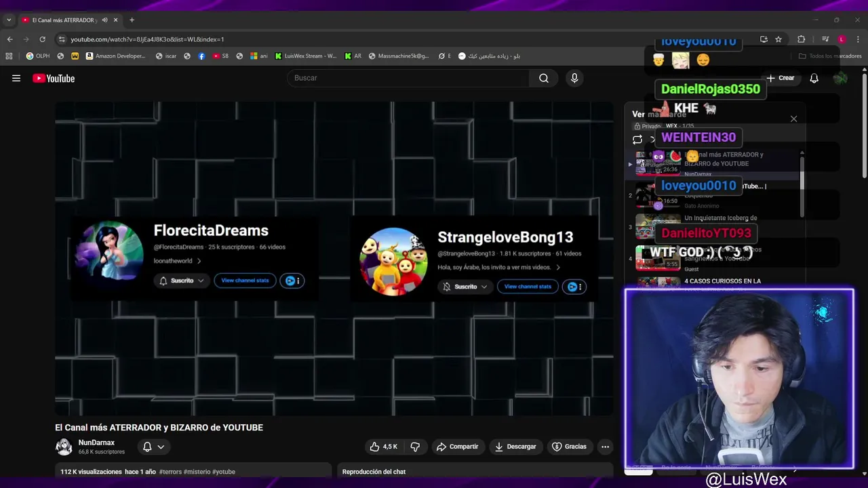The height and width of the screenshot is (488, 868).
Task: Open the yellow W bookmark icon
Action: [x=75, y=56]
